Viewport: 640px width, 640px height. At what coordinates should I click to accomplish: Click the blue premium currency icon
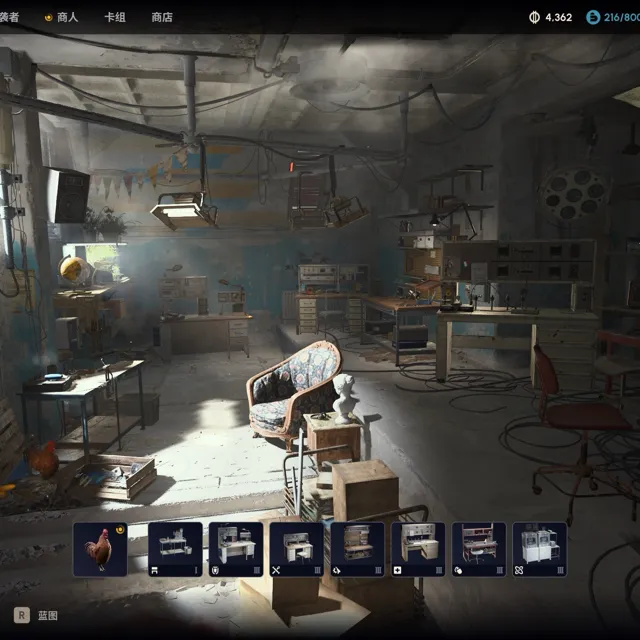[593, 17]
